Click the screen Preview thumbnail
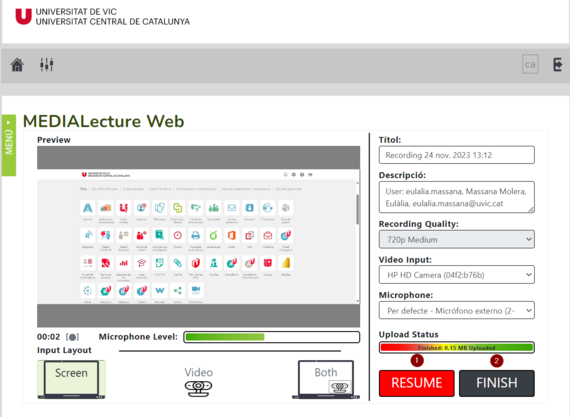The height and width of the screenshot is (417, 570). pos(198,237)
